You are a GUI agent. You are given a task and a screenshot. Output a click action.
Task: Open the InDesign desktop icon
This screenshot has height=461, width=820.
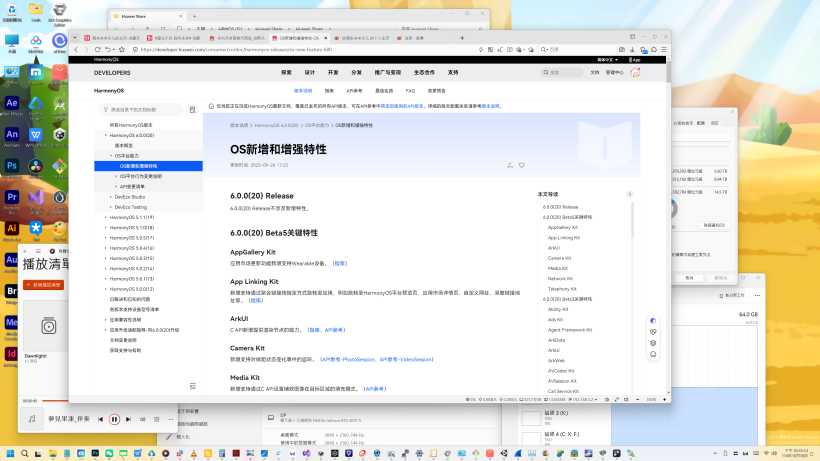pos(11,355)
